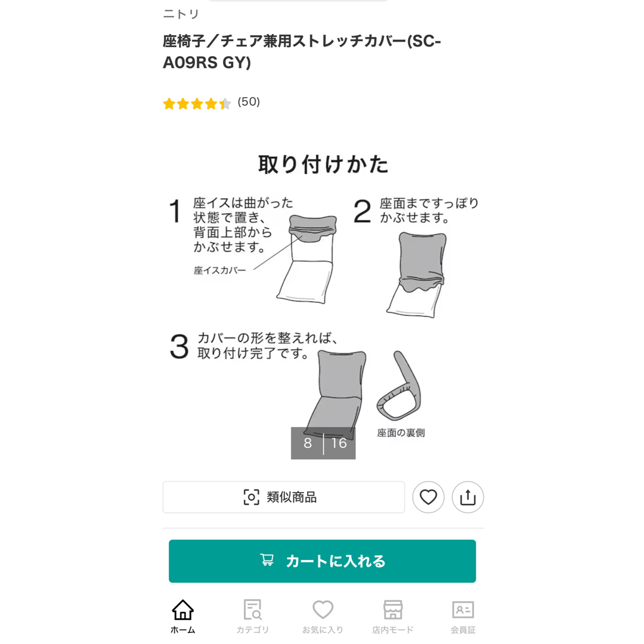Toggle favorite with the heart button
644x644 pixels.
click(x=428, y=497)
